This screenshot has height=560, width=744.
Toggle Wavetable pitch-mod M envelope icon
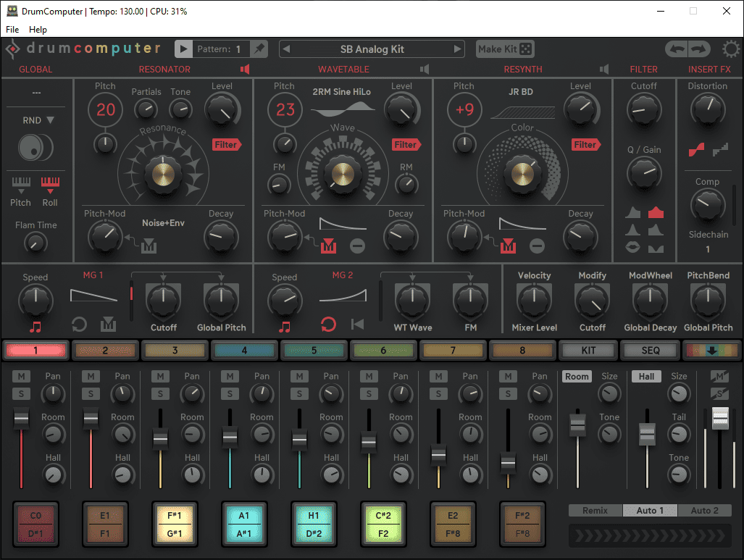click(328, 246)
